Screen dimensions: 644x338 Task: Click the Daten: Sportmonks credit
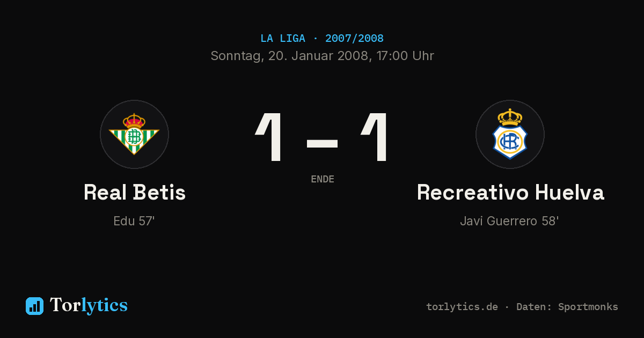[567, 307]
